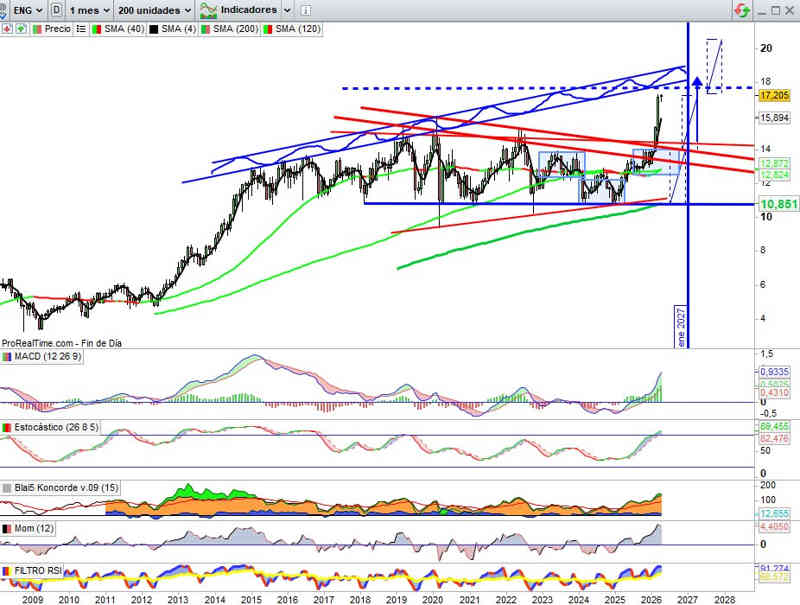Click the SMA (4) black color swatch
The height and width of the screenshot is (605, 800).
151,29
